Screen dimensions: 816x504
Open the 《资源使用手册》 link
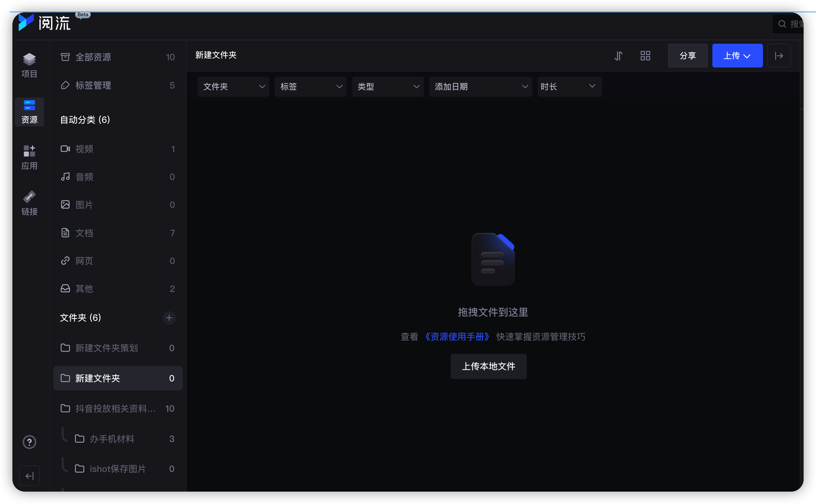pyautogui.click(x=457, y=337)
